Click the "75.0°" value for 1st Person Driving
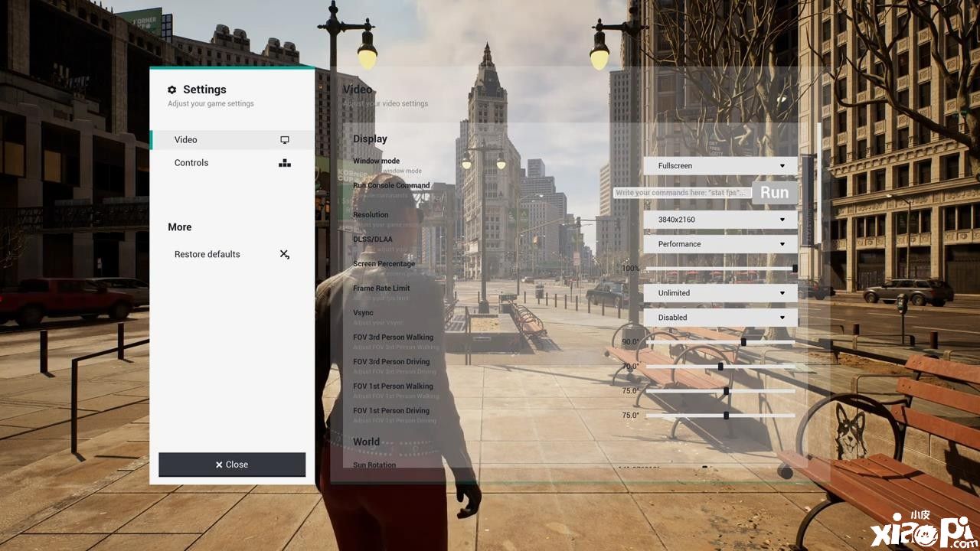The image size is (980, 551). (x=630, y=416)
